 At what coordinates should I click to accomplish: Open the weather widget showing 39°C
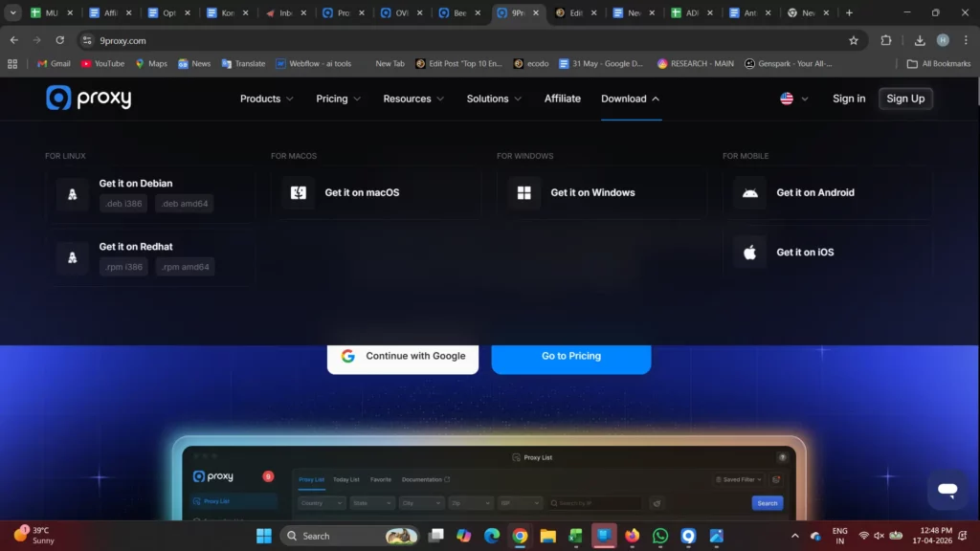[x=34, y=536]
